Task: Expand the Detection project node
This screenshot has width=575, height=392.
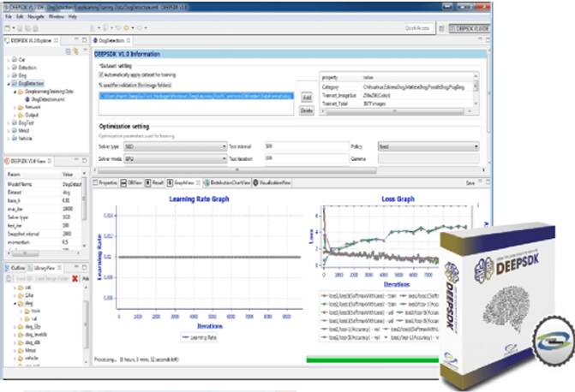Action: (x=8, y=68)
